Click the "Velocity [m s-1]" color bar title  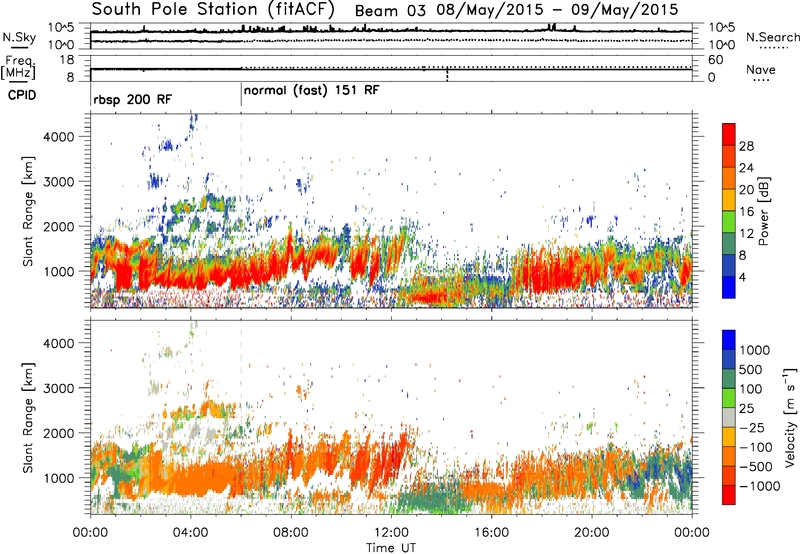(x=790, y=417)
